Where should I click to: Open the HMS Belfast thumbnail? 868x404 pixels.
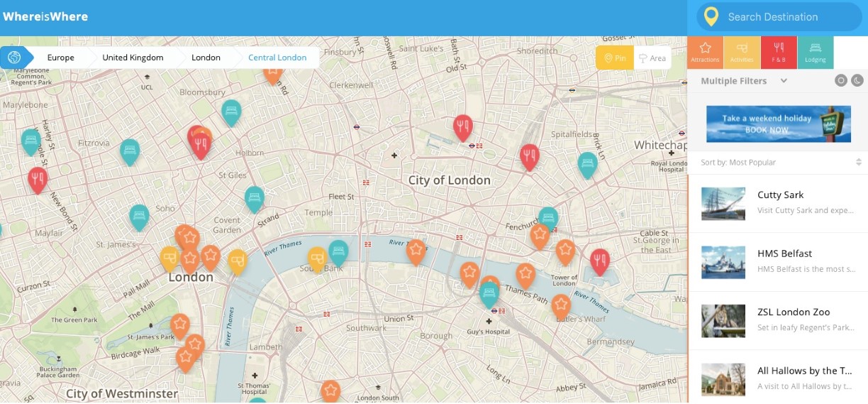723,262
